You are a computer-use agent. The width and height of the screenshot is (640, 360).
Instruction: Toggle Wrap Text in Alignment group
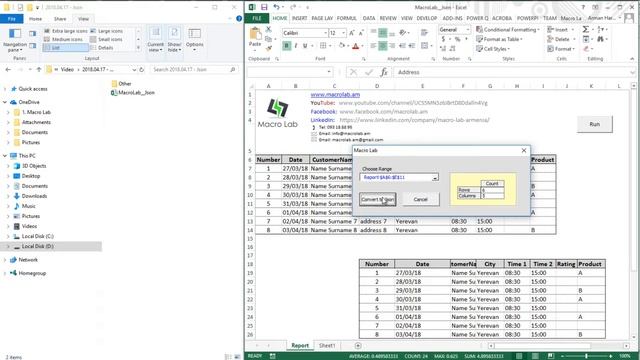tap(424, 33)
